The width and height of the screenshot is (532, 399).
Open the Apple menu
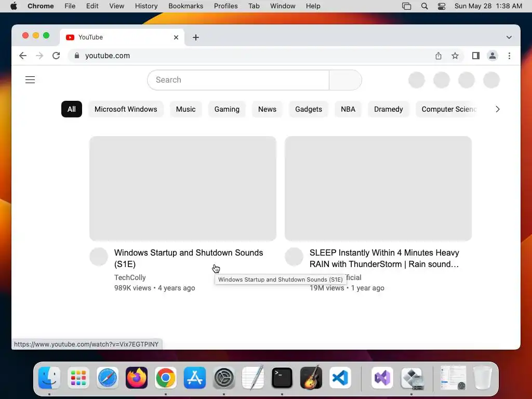point(14,6)
